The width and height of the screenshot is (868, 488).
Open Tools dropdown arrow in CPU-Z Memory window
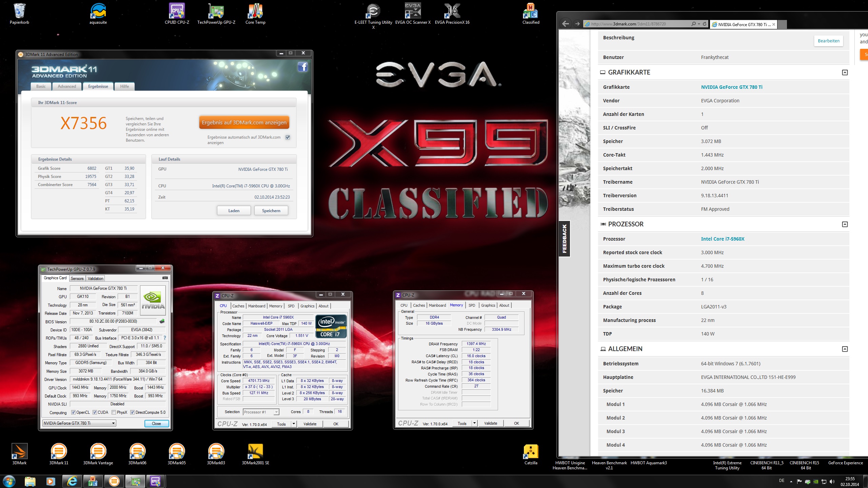(474, 423)
